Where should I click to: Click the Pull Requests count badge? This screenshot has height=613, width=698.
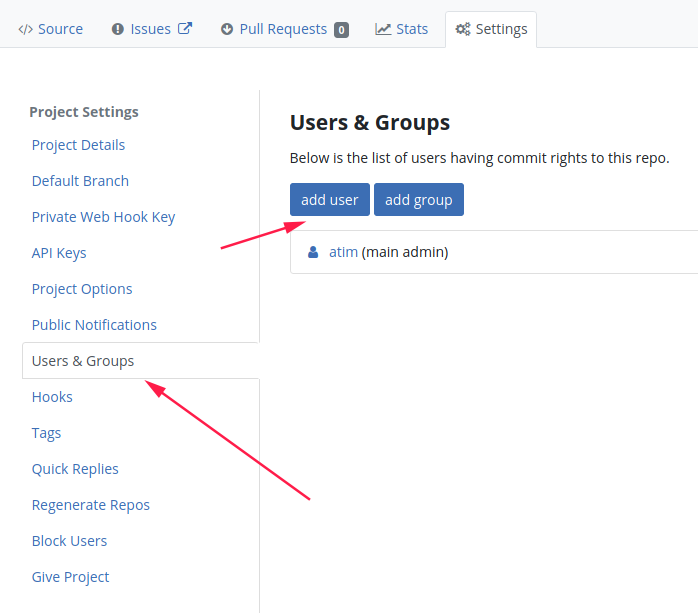click(x=341, y=30)
